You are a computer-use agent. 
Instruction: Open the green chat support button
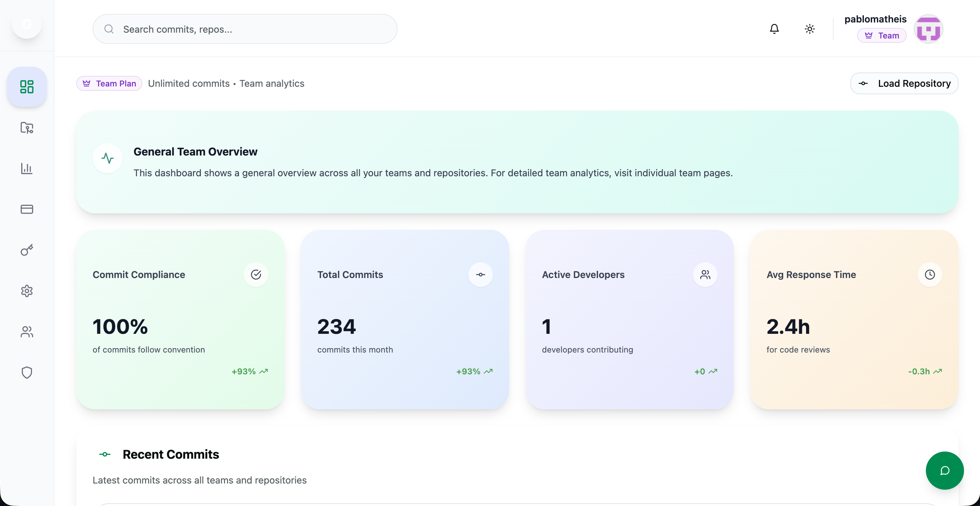944,470
